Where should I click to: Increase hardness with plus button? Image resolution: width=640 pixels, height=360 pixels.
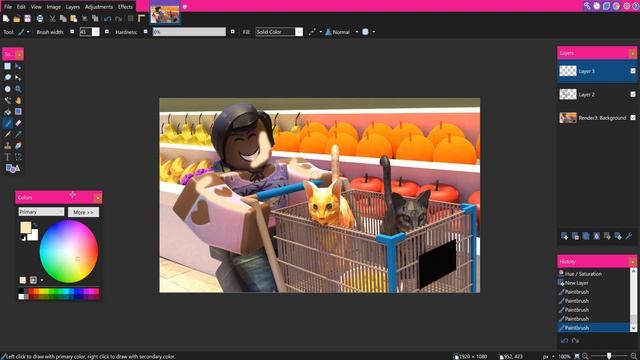pos(233,32)
